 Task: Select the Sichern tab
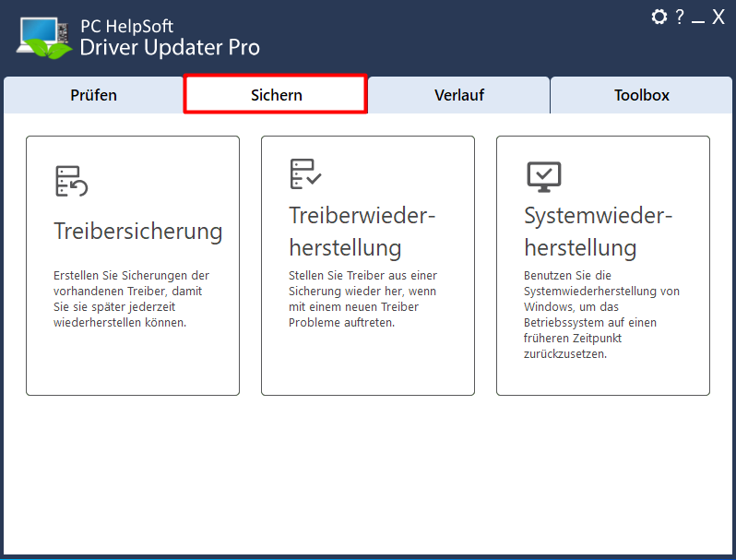point(276,95)
